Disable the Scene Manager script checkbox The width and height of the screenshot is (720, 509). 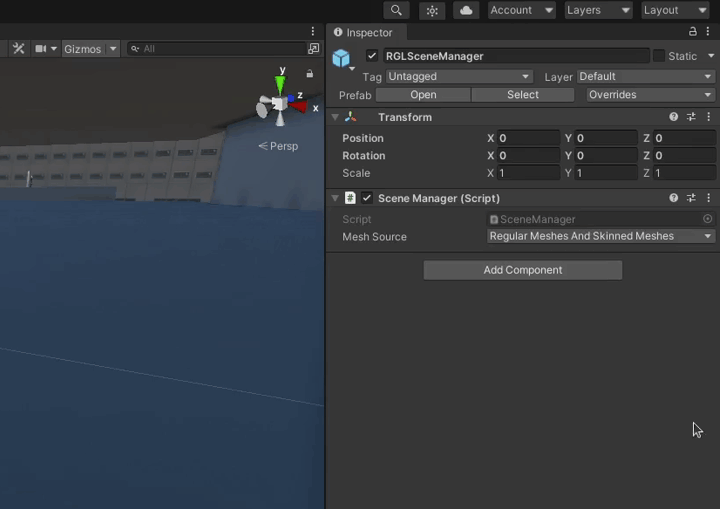click(x=366, y=198)
